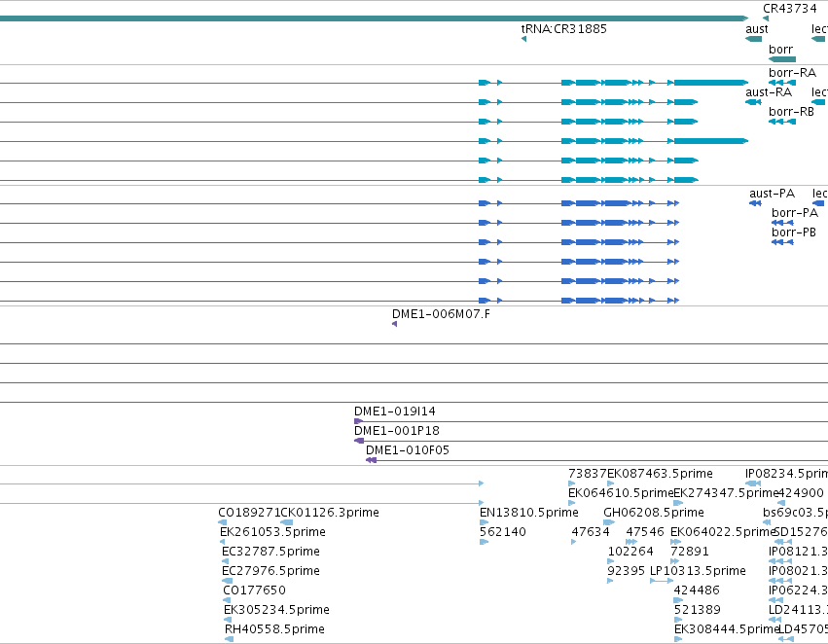Select the DME1-019I14 feature

pos(591,421)
